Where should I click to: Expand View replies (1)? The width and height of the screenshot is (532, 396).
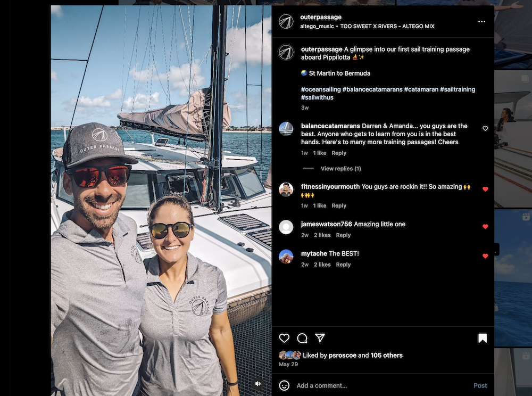340,169
